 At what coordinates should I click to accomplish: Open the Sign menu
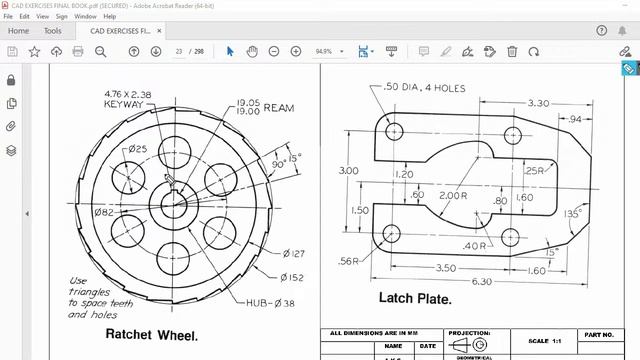[x=62, y=16]
